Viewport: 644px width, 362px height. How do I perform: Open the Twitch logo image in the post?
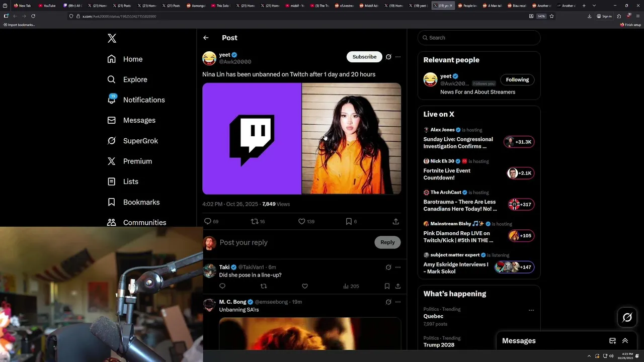[x=252, y=139]
